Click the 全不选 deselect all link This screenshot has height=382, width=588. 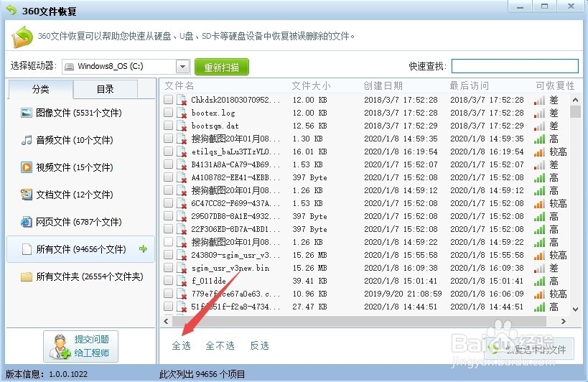(x=220, y=345)
